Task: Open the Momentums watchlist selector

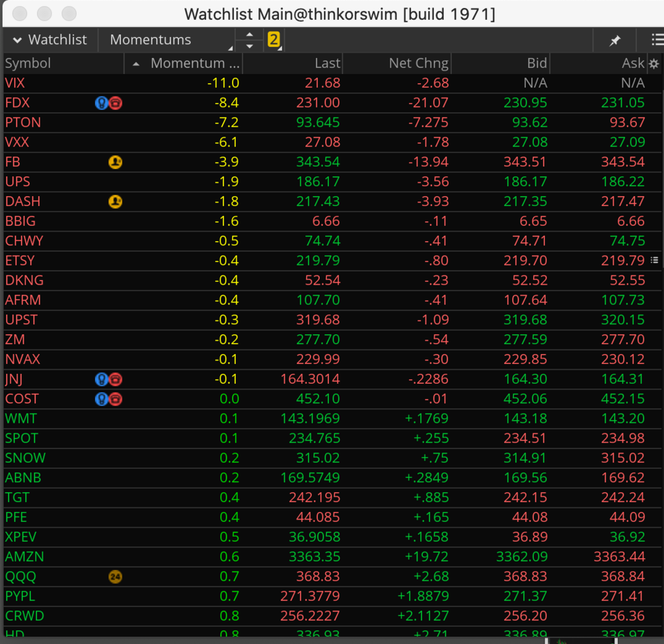Action: (x=167, y=40)
